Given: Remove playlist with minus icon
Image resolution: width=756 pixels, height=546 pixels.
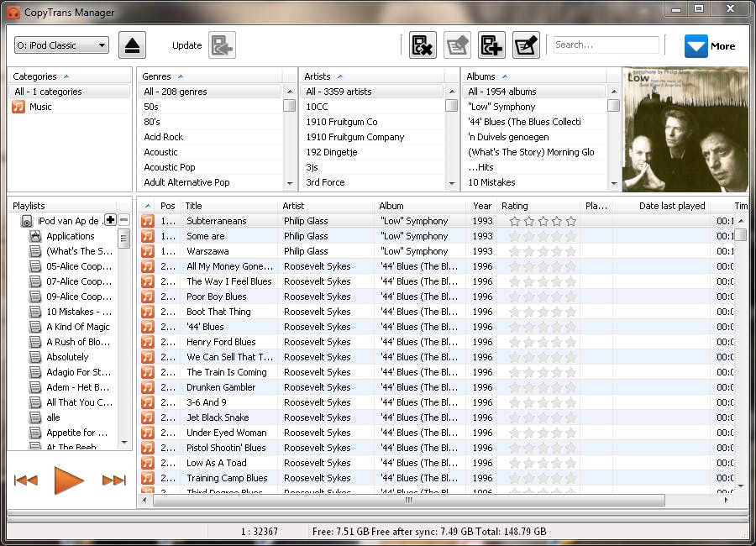Looking at the screenshot, I should tap(124, 220).
